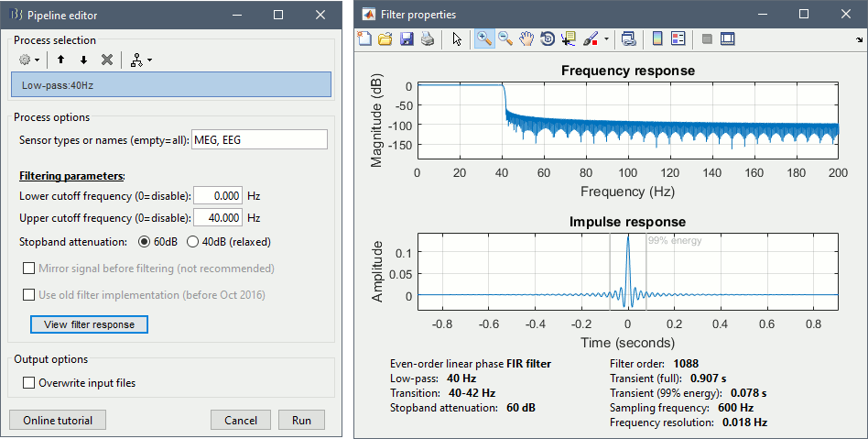868x439 pixels.
Task: Select the Zoom In tool
Action: coord(484,39)
